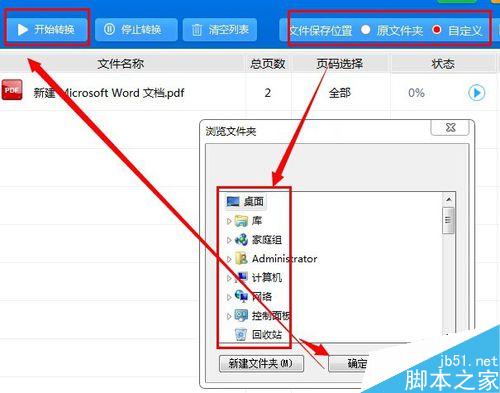Close the 浏览文件夹 dialog
500x393 pixels.
tap(451, 127)
